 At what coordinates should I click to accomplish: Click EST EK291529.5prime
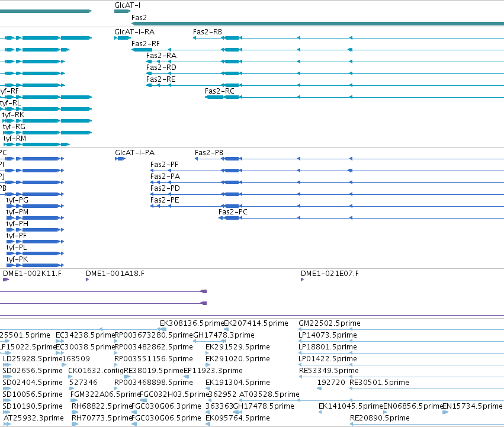237,347
